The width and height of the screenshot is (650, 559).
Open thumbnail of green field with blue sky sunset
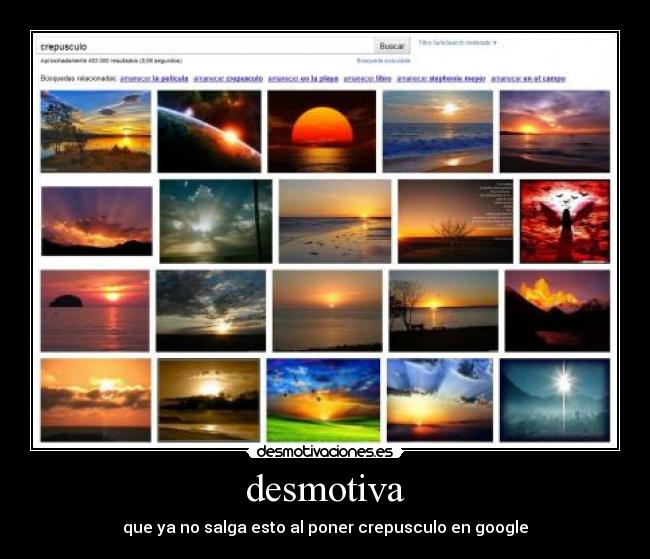[x=323, y=400]
